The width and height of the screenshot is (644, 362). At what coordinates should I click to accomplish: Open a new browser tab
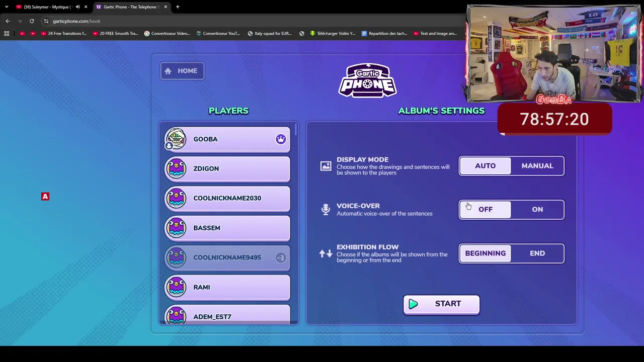(178, 7)
